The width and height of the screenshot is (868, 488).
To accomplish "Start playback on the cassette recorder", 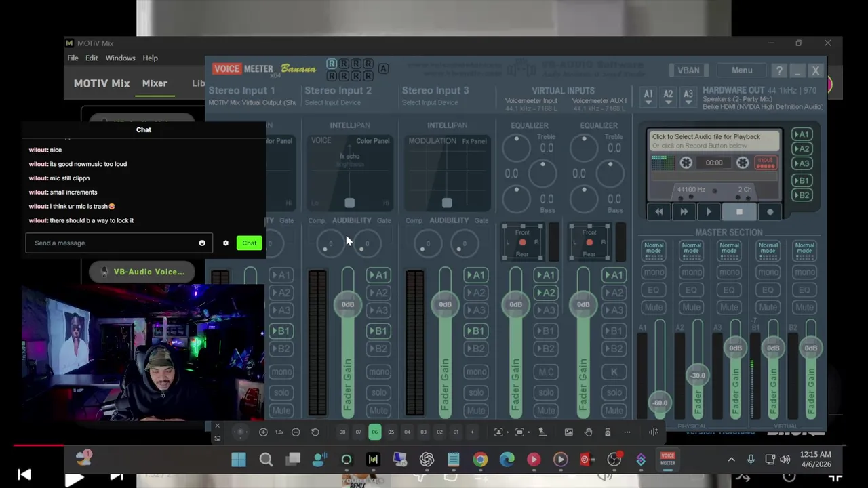I will 709,212.
